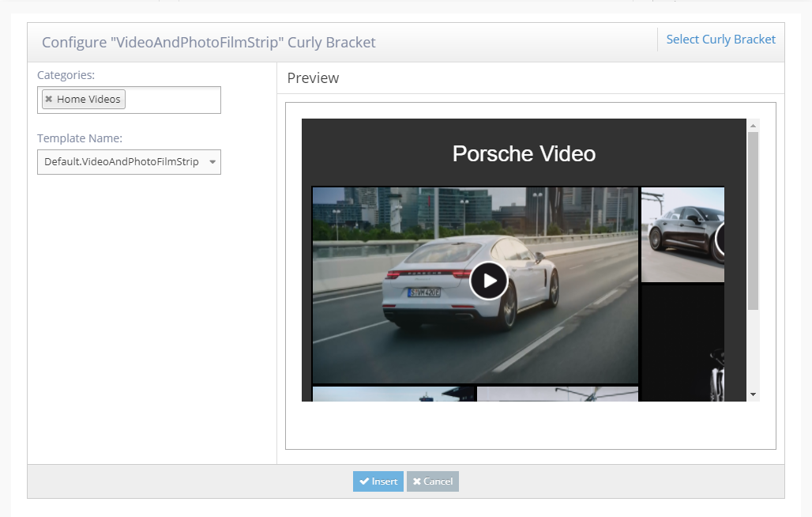Click the caret arrow on the Template Name selector

pos(212,161)
